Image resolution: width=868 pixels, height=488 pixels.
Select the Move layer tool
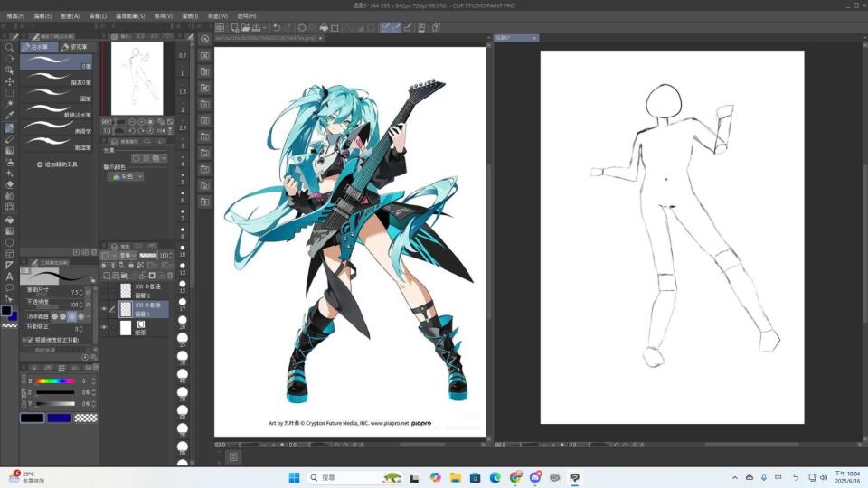coord(9,81)
